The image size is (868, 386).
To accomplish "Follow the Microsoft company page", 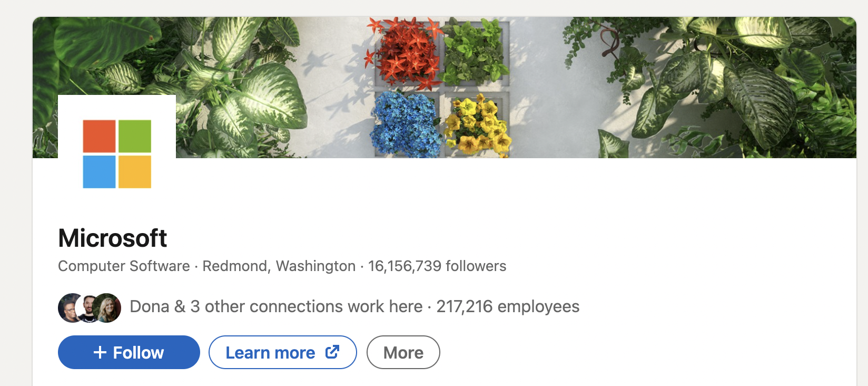I will click(129, 352).
